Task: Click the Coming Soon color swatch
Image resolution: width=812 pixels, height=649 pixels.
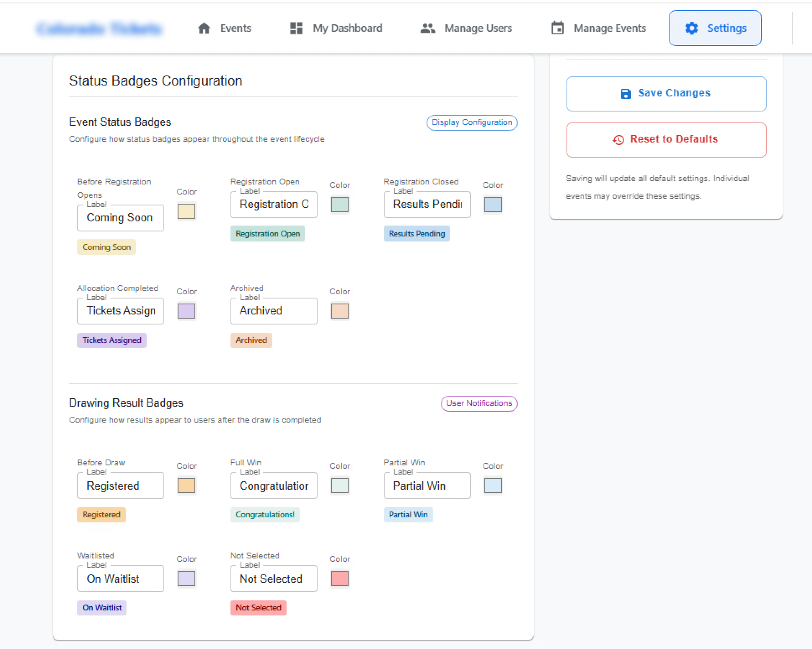Action: pyautogui.click(x=186, y=211)
